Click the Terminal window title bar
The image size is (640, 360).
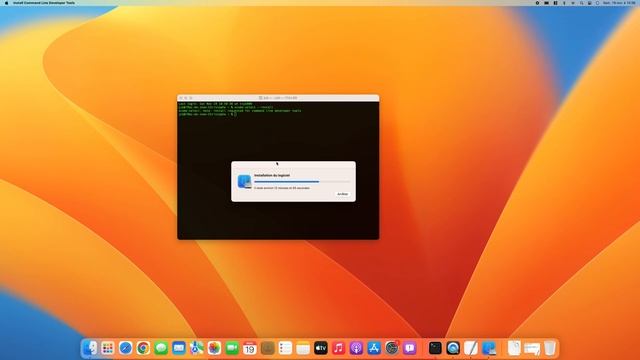pyautogui.click(x=278, y=98)
